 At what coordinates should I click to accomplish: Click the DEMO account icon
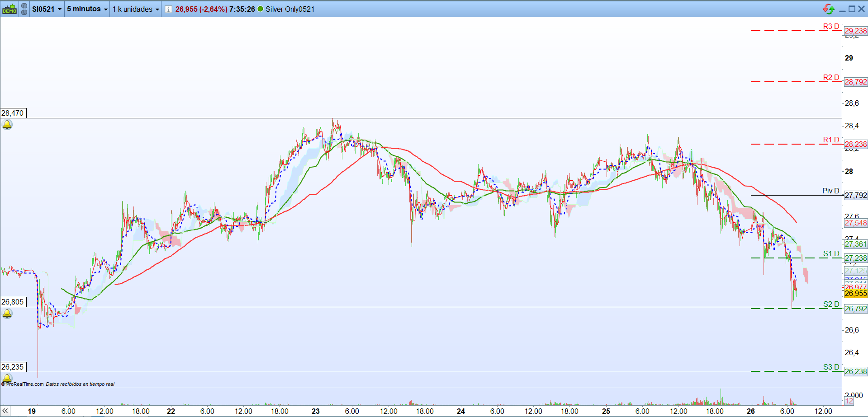[x=9, y=9]
